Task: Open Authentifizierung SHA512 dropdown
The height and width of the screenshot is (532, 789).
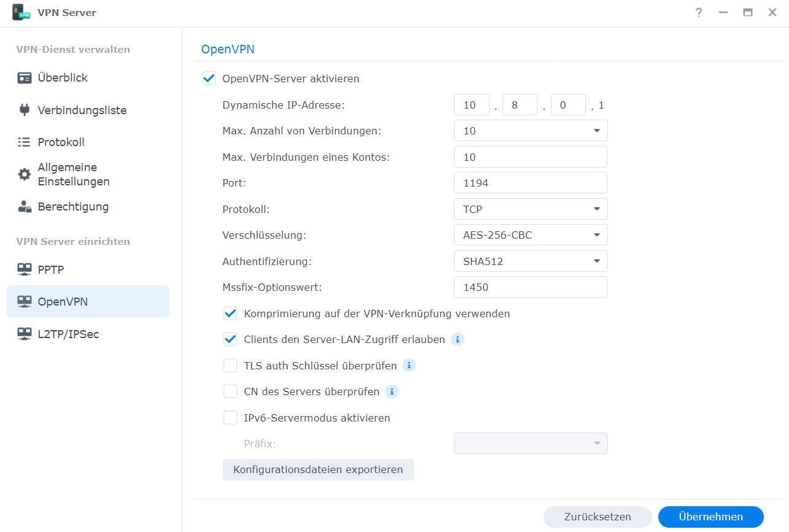Action: pyautogui.click(x=531, y=261)
